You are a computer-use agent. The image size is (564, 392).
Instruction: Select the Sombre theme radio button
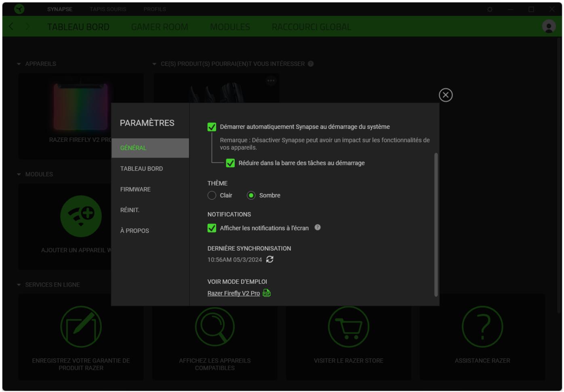tap(251, 195)
